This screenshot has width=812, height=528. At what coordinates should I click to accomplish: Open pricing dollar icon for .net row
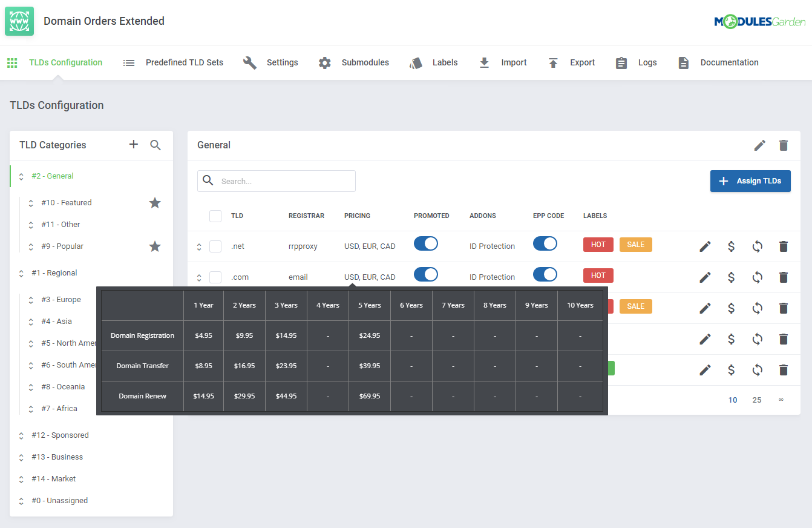731,246
